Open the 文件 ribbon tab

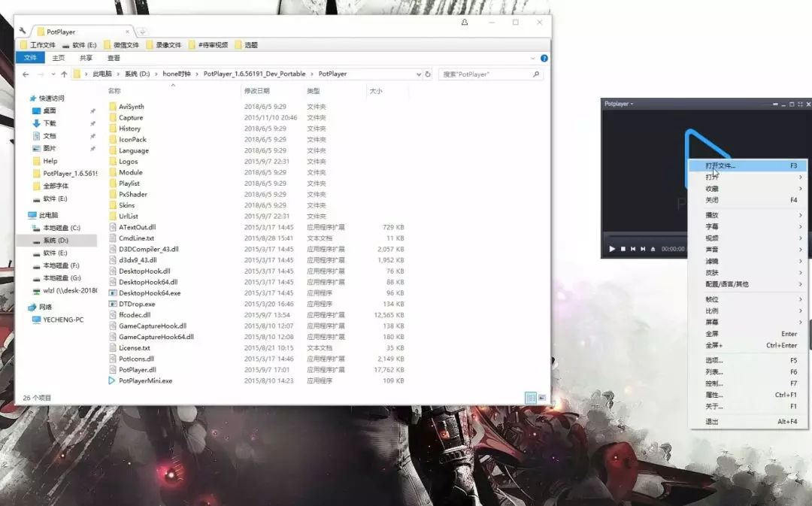[30, 58]
